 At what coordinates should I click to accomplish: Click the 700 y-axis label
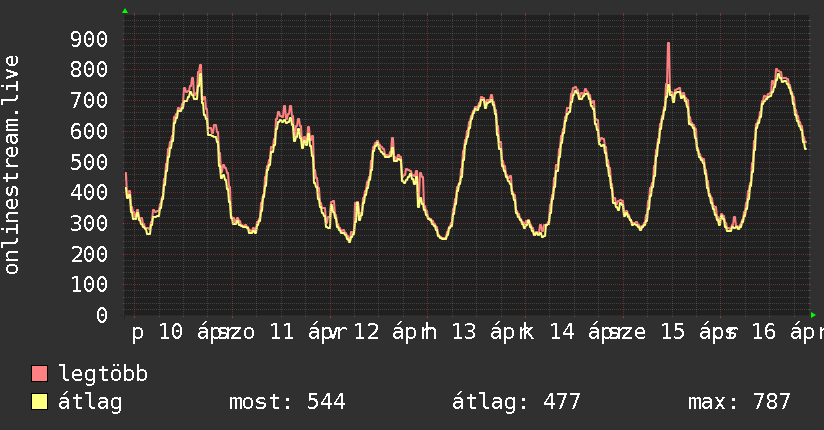coord(89,100)
